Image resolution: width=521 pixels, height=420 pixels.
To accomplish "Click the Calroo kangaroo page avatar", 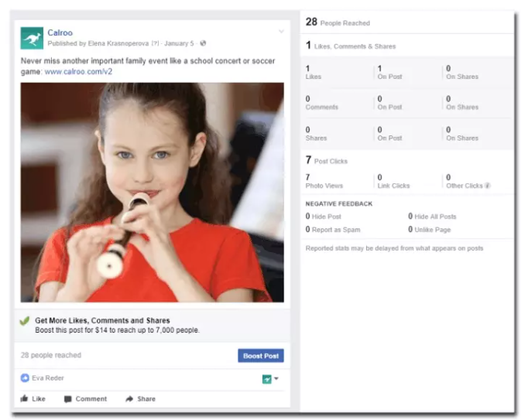I will [32, 37].
